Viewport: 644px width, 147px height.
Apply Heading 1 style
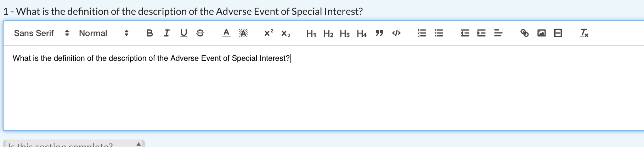click(311, 34)
